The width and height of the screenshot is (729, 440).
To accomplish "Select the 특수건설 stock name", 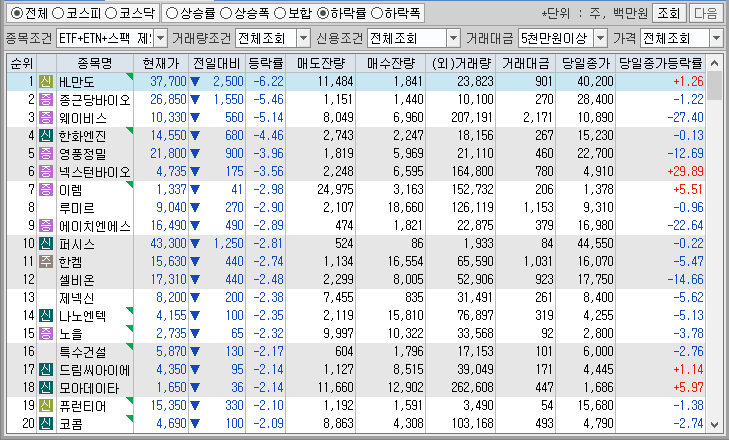I will click(x=83, y=352).
